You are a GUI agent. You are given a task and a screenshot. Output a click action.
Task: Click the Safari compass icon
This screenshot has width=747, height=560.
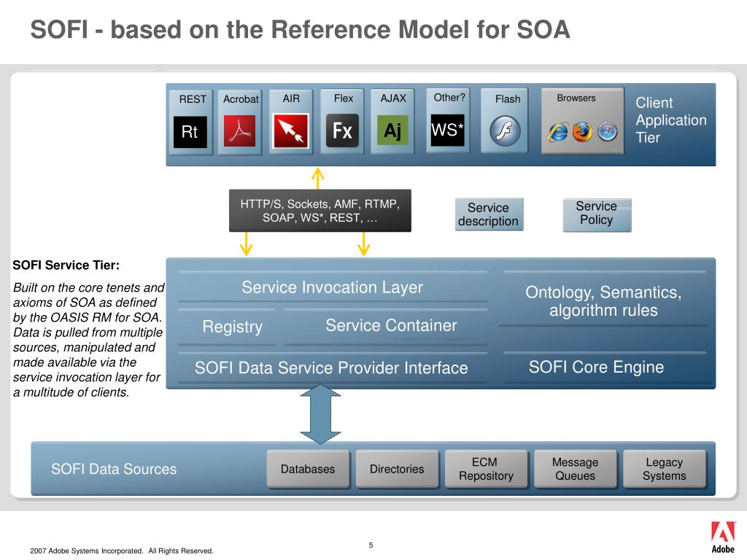608,132
